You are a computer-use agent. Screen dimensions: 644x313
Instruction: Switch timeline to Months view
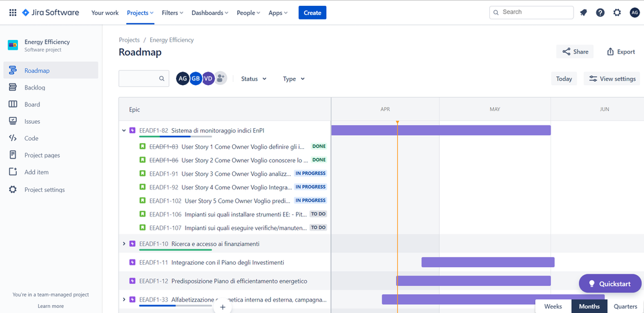click(589, 307)
